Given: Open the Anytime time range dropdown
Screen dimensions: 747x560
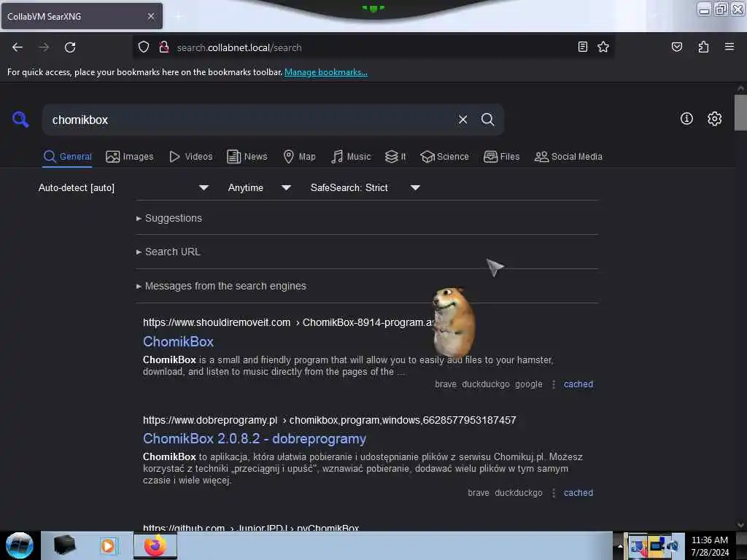Looking at the screenshot, I should (259, 187).
